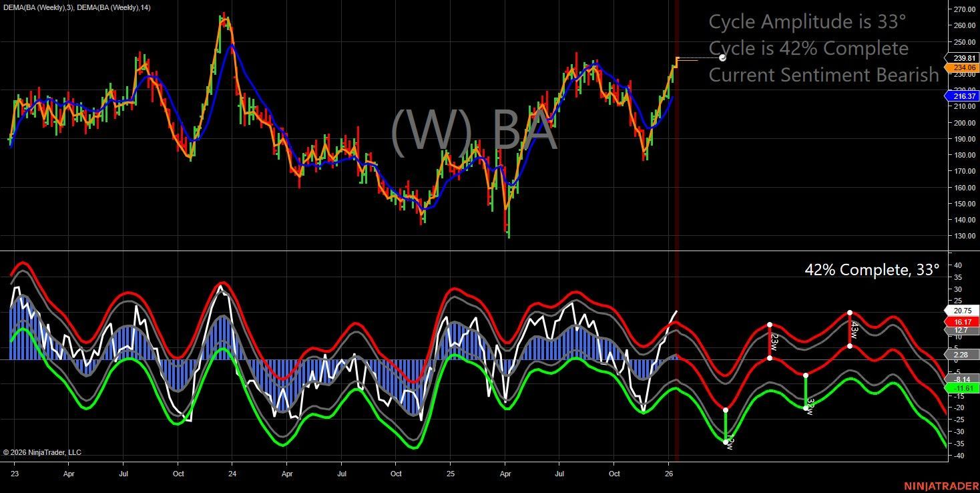Viewport: 980px width, 493px height.
Task: Click the 190.00 price axis label
Action: (963, 139)
